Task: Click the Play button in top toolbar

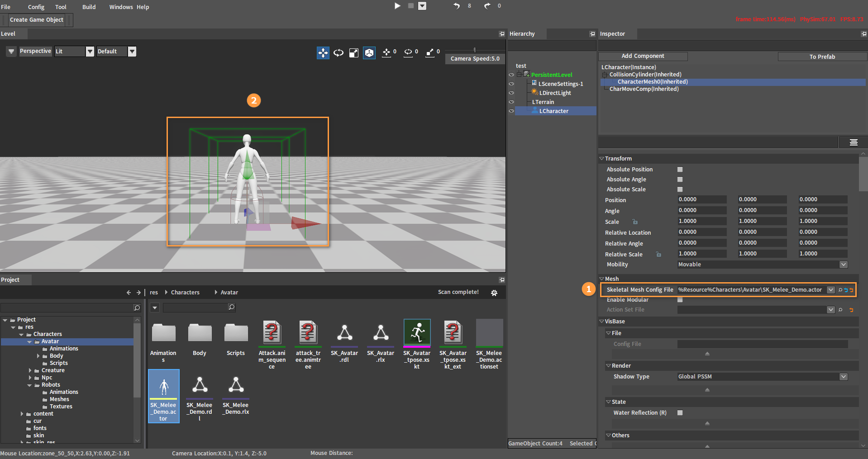Action: tap(397, 6)
